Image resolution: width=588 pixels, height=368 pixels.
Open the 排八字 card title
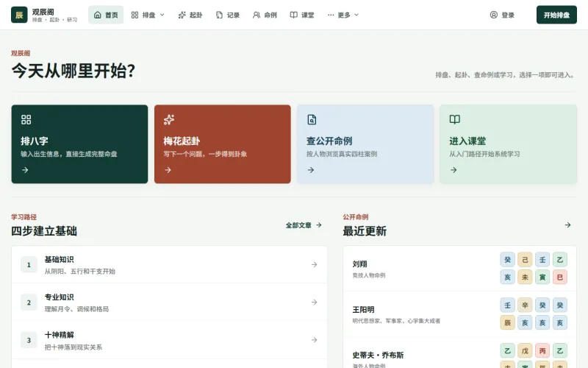(x=35, y=141)
